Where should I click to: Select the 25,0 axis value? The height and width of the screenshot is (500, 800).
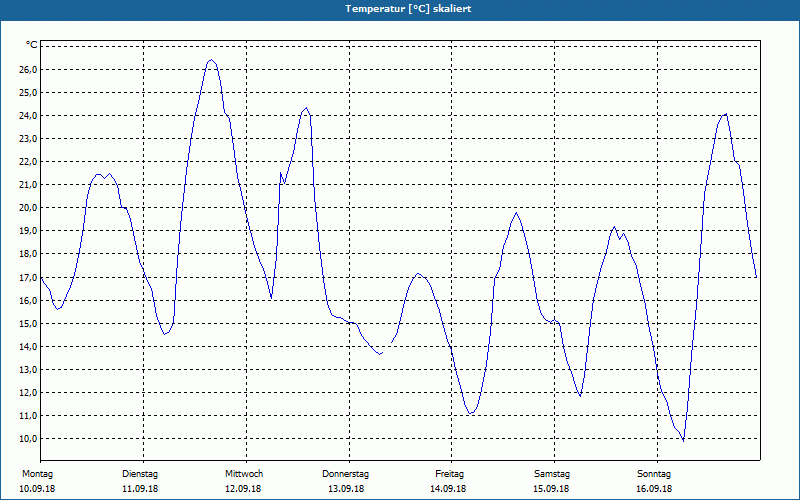coord(28,93)
